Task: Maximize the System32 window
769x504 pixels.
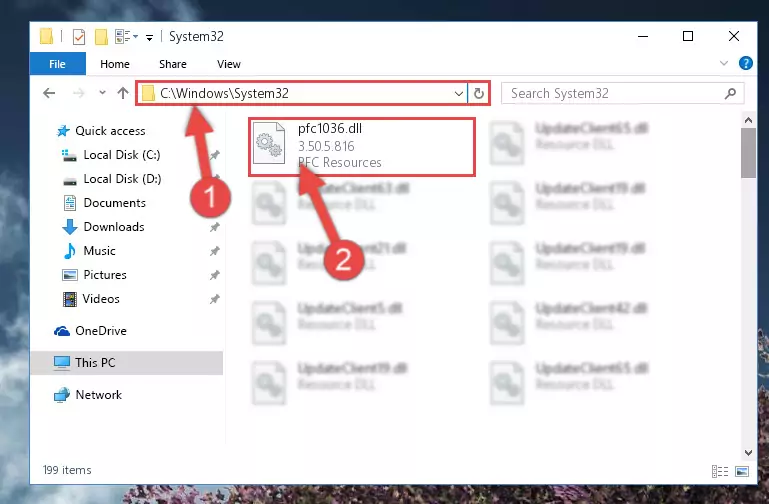Action: tap(688, 36)
